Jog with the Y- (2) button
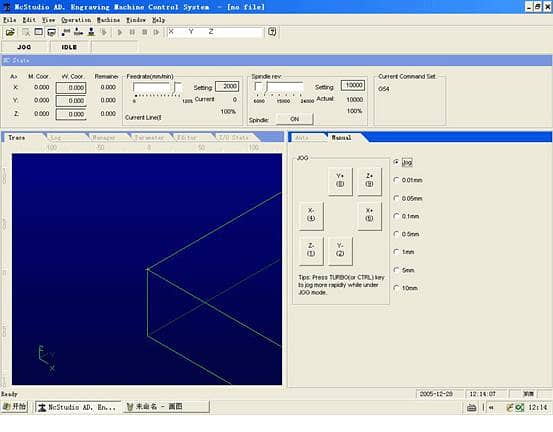 point(340,250)
